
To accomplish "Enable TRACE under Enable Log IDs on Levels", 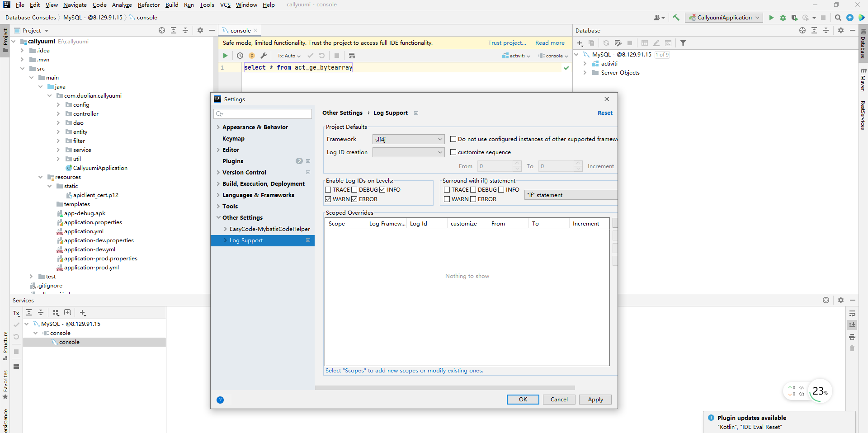I will point(328,190).
